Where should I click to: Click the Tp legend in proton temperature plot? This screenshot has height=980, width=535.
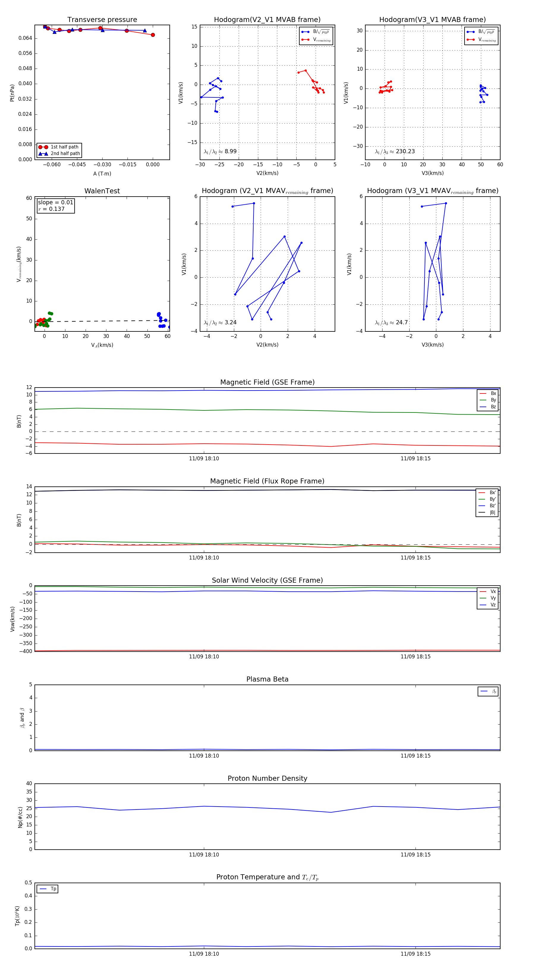pos(48,889)
